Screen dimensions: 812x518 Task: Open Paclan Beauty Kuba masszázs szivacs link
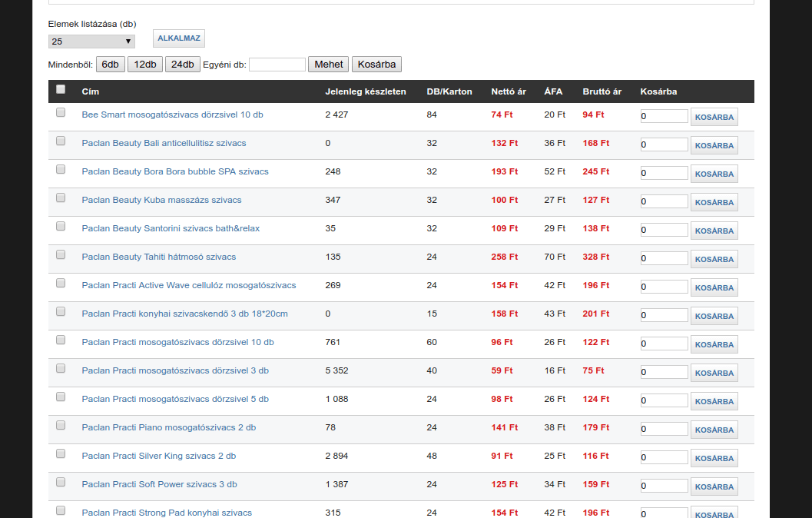tap(161, 200)
